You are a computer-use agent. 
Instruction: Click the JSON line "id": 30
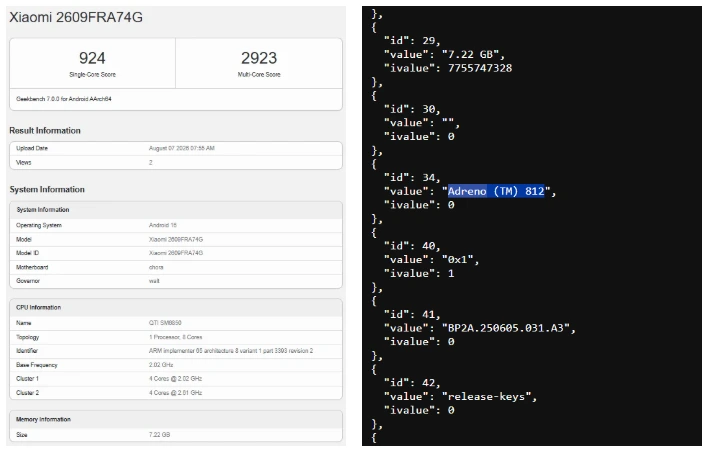412,109
